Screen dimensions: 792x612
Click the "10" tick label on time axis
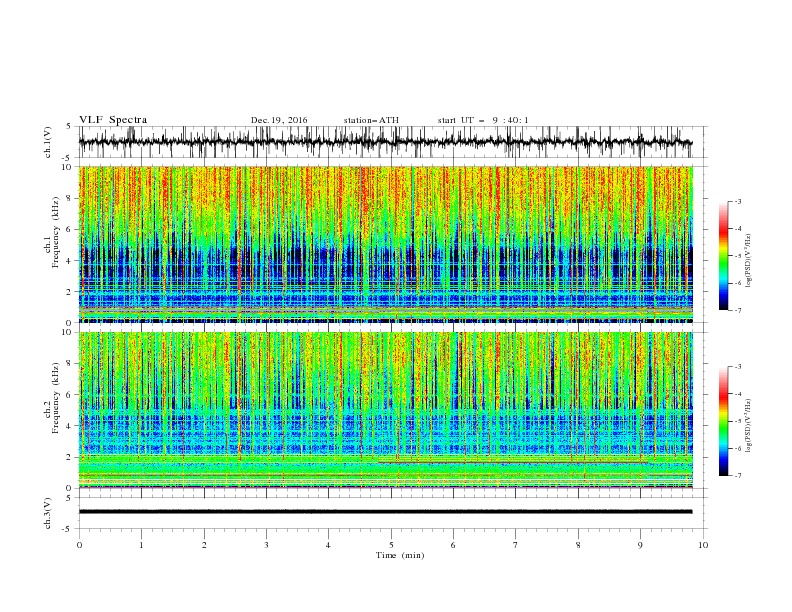(703, 545)
